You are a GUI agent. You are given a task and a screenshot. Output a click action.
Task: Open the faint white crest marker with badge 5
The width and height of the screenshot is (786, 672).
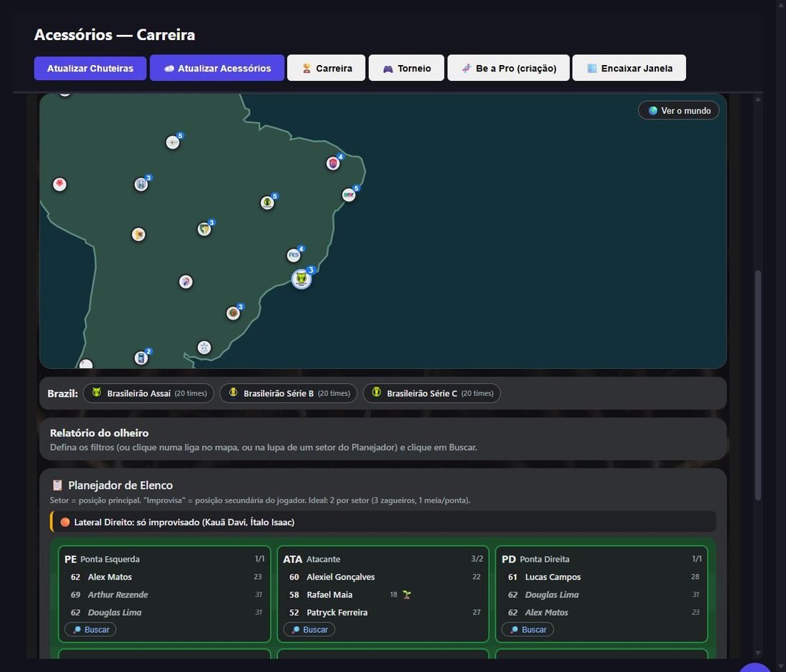click(x=172, y=142)
